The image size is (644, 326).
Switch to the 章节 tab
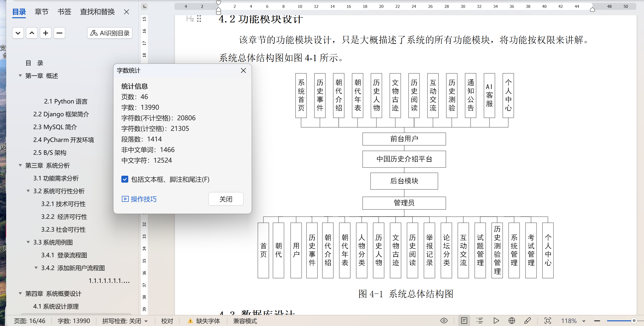point(41,12)
